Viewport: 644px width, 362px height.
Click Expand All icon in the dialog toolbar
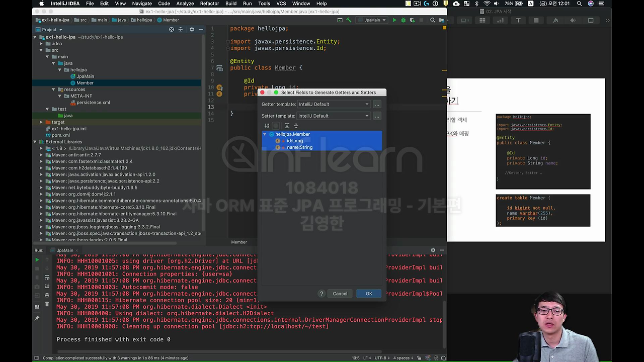coord(287,126)
